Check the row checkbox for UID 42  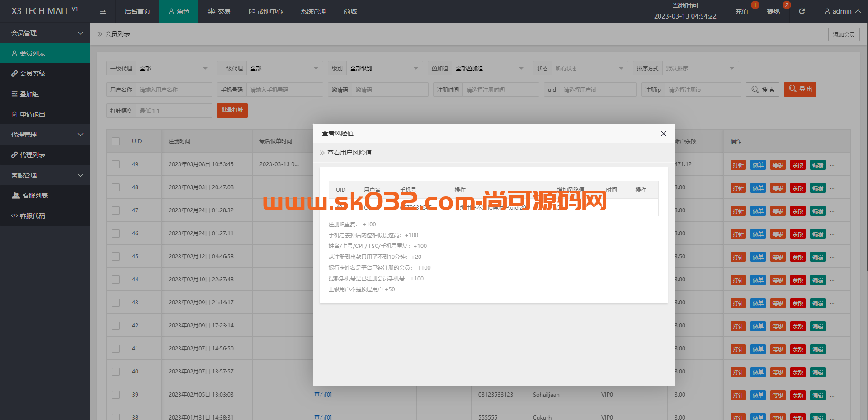(116, 326)
